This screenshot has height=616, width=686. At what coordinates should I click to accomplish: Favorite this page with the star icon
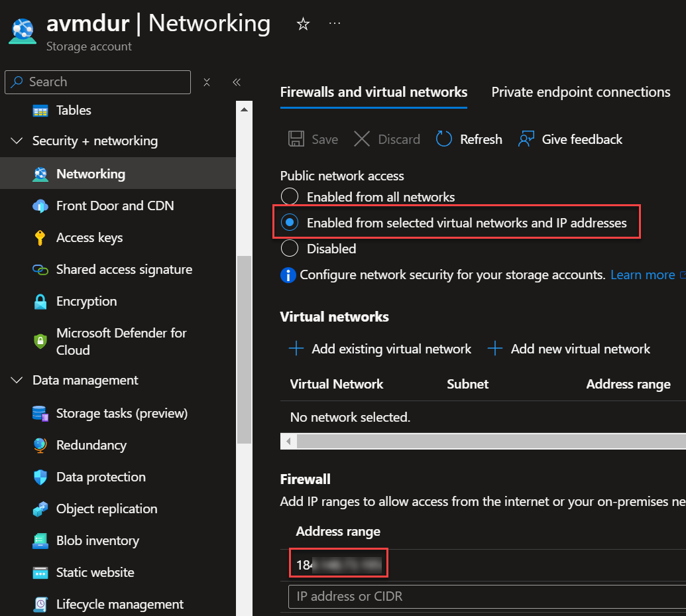pos(303,25)
